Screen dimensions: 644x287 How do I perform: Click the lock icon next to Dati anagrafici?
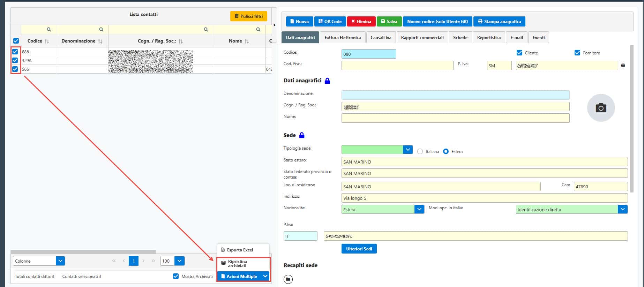(x=327, y=81)
